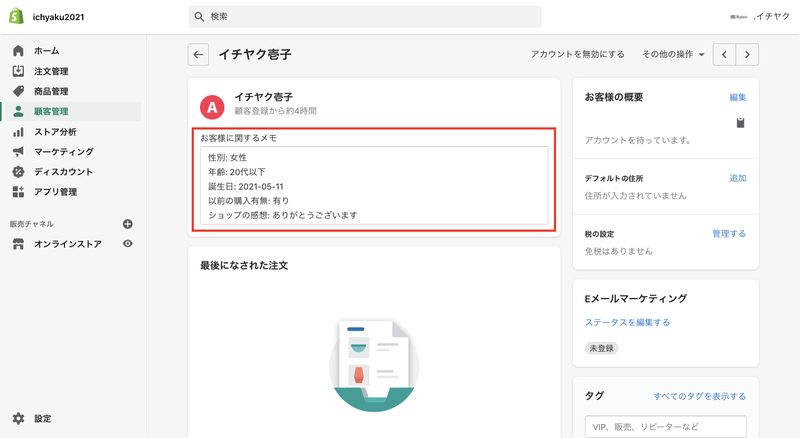Go to next customer with the chevron

pos(747,55)
